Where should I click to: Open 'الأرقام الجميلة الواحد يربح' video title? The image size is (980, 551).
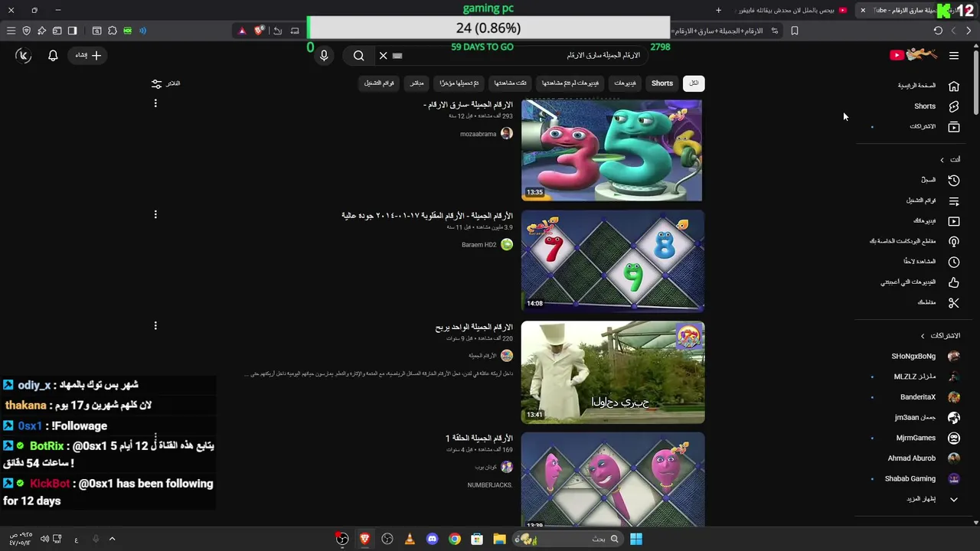pyautogui.click(x=474, y=328)
